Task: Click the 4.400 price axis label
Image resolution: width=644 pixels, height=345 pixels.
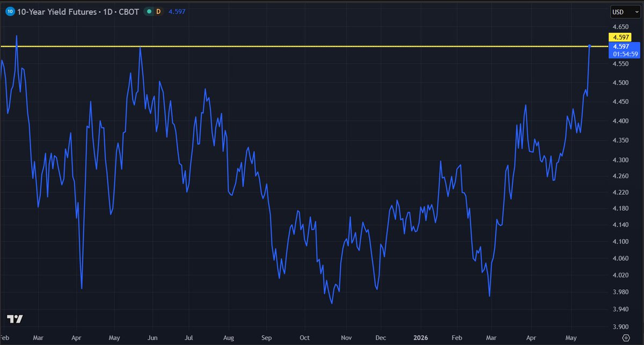Action: [620, 121]
